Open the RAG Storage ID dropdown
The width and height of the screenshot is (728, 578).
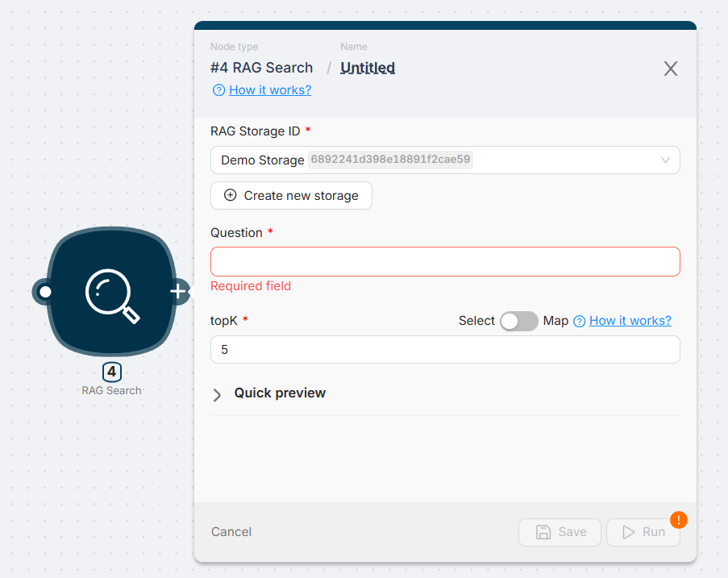coord(444,160)
